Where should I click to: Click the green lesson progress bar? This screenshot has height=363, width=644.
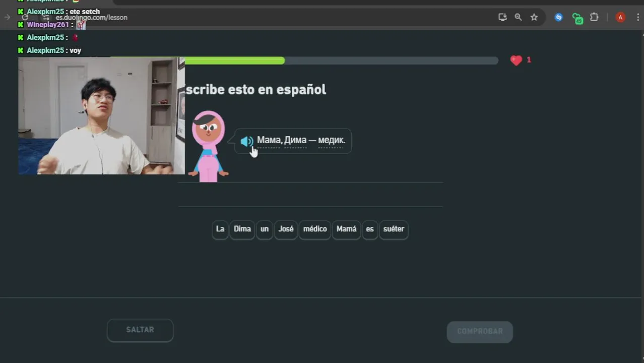pos(234,60)
